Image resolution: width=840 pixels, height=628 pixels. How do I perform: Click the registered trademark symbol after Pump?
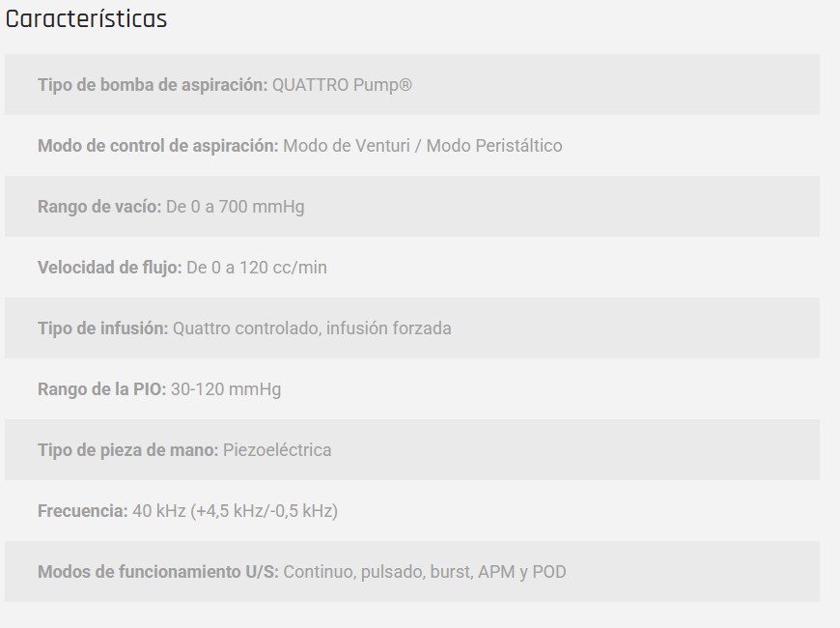point(406,85)
